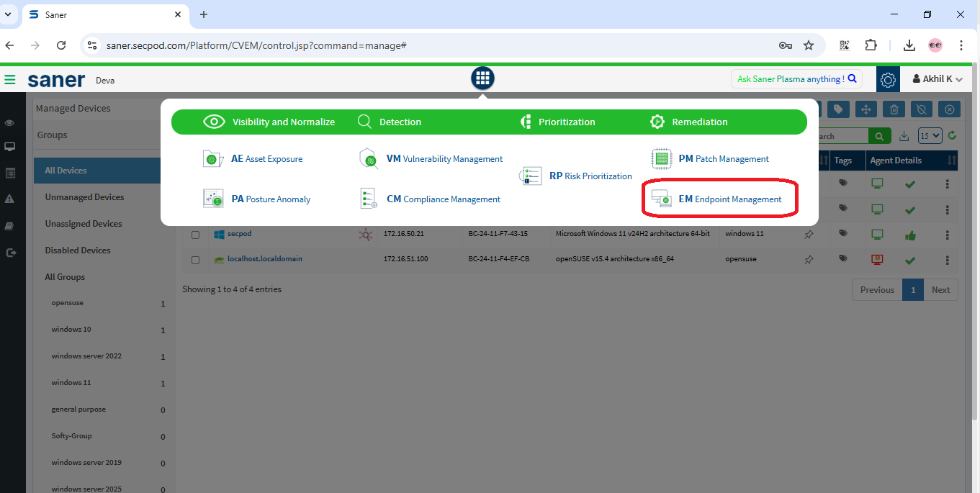Screen dimensions: 980x493
Task: Click the green refresh icon
Action: click(x=952, y=135)
